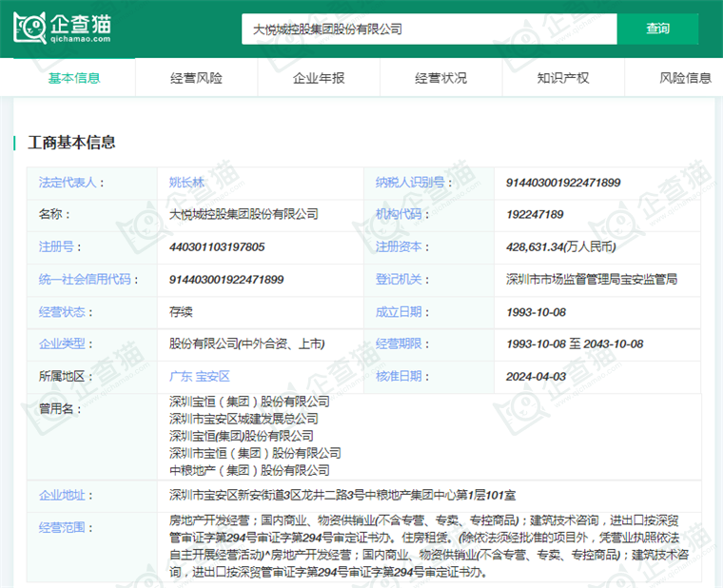
Task: Select credit code 914403001922471899 beside 统一社会信用代码
Action: (226, 280)
